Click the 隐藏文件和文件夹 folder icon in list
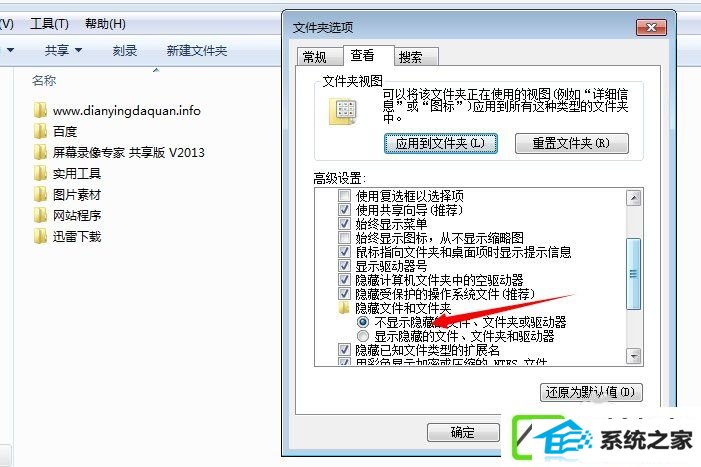 point(344,307)
